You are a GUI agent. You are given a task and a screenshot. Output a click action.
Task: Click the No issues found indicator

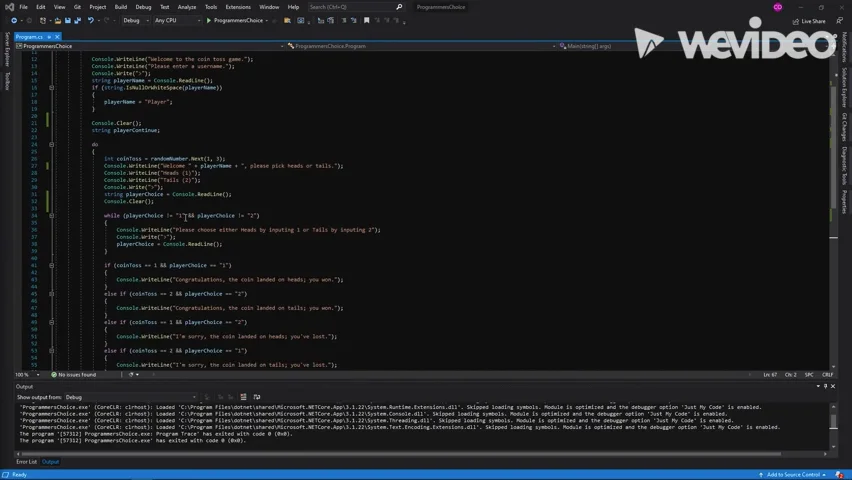(73, 375)
